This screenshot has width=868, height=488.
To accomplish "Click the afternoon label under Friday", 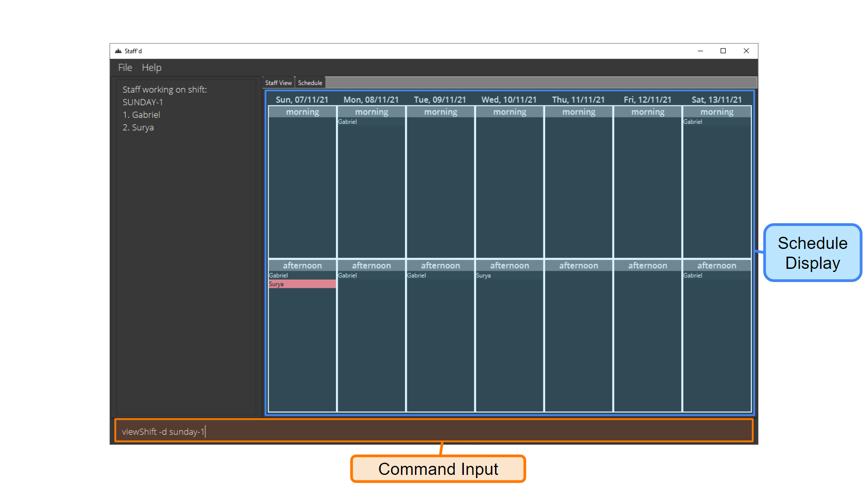I will pyautogui.click(x=648, y=266).
